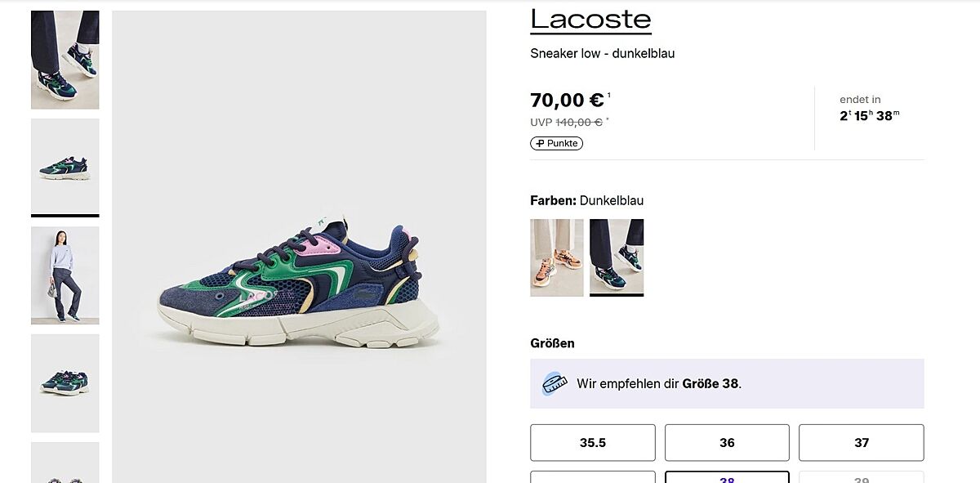The height and width of the screenshot is (483, 980).
Task: Click footnote marker next to 70,00 €
Action: click(609, 96)
